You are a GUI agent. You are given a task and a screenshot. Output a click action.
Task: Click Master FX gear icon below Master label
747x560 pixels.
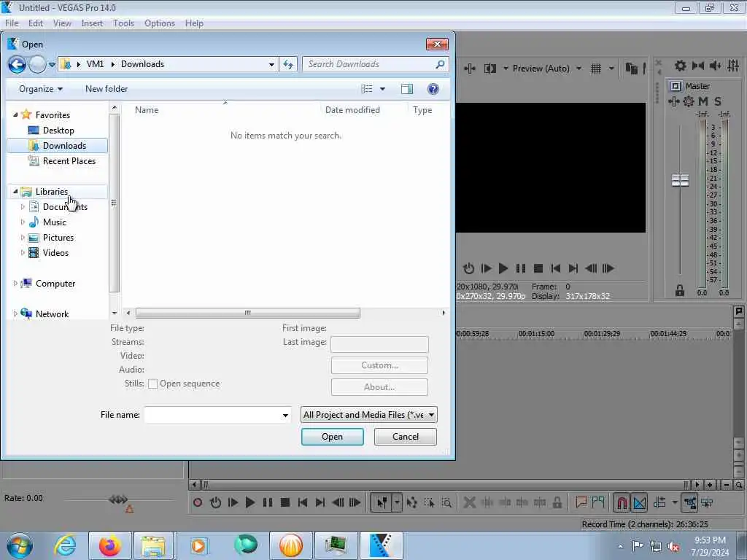[x=689, y=101]
